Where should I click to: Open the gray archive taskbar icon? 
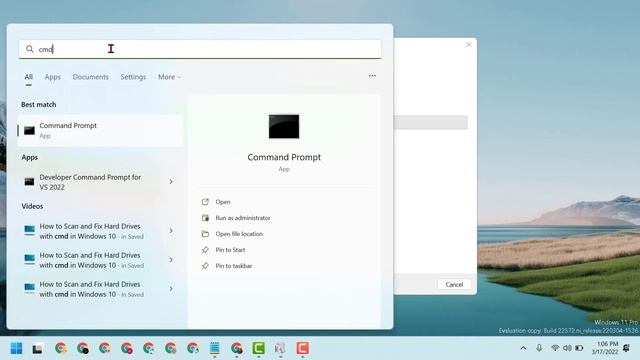coord(280,349)
